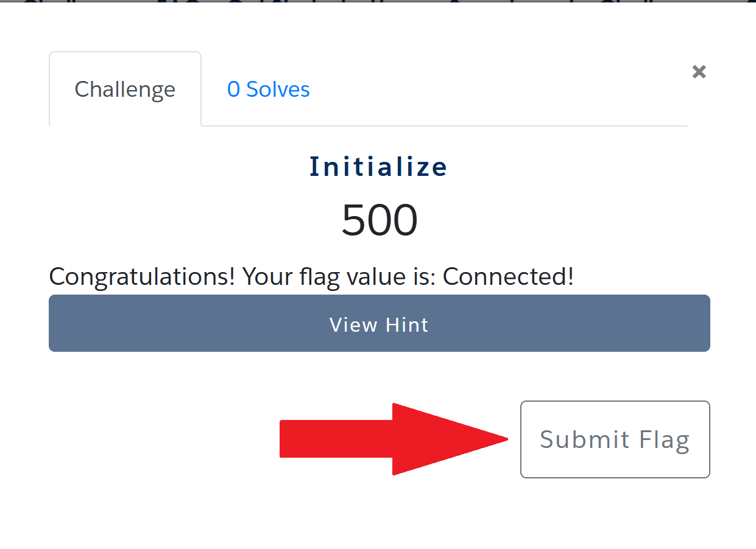Screen dimensions: 756x549
Task: Click the phrase "Your flag value is:"
Action: pyautogui.click(x=340, y=277)
